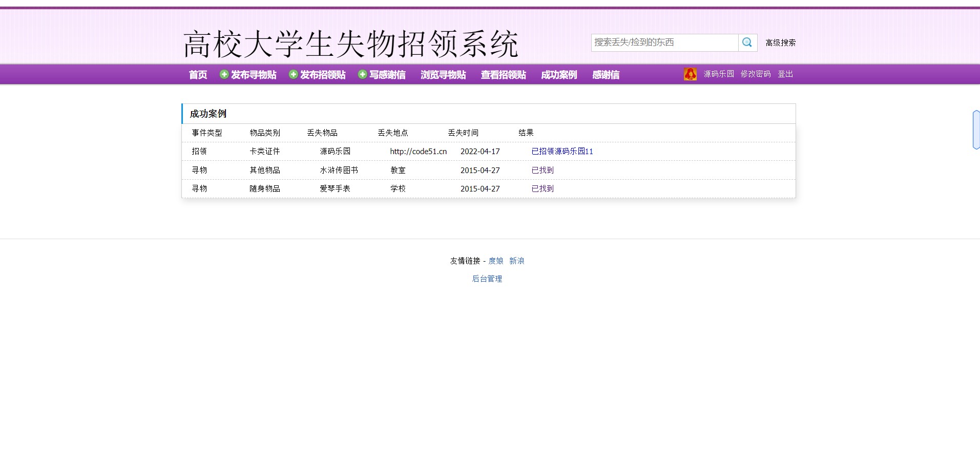
Task: Open 高级搜索 advanced search link
Action: point(780,43)
